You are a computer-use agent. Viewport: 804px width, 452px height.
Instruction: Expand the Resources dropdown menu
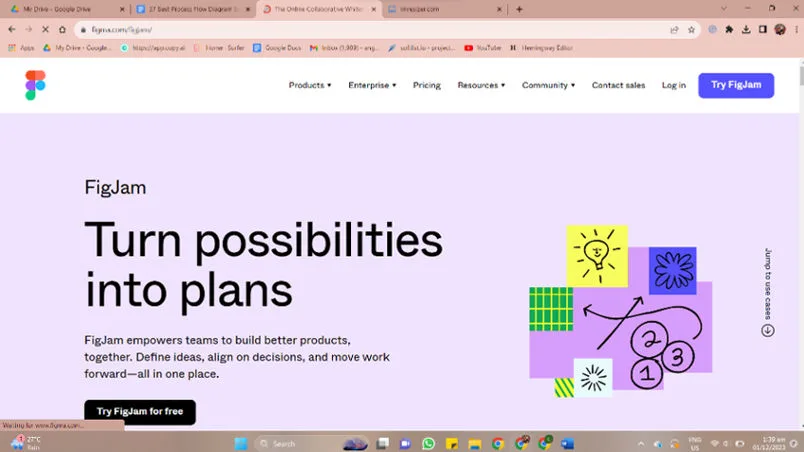[x=481, y=85]
